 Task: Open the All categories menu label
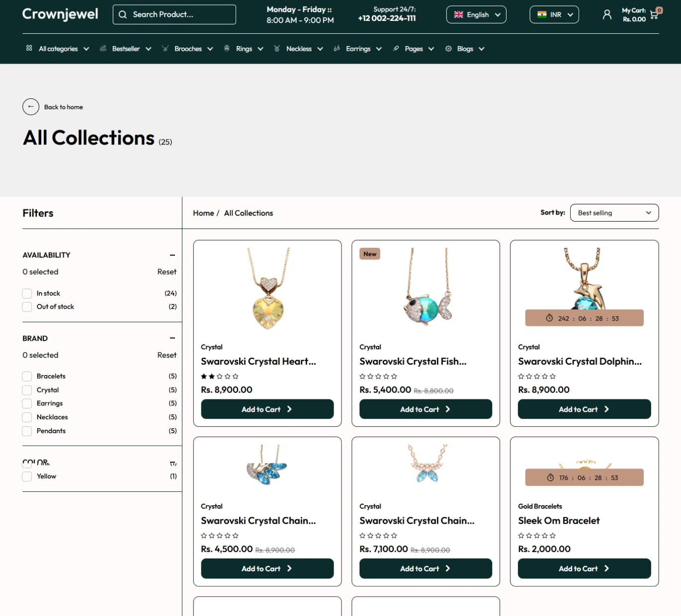click(58, 49)
